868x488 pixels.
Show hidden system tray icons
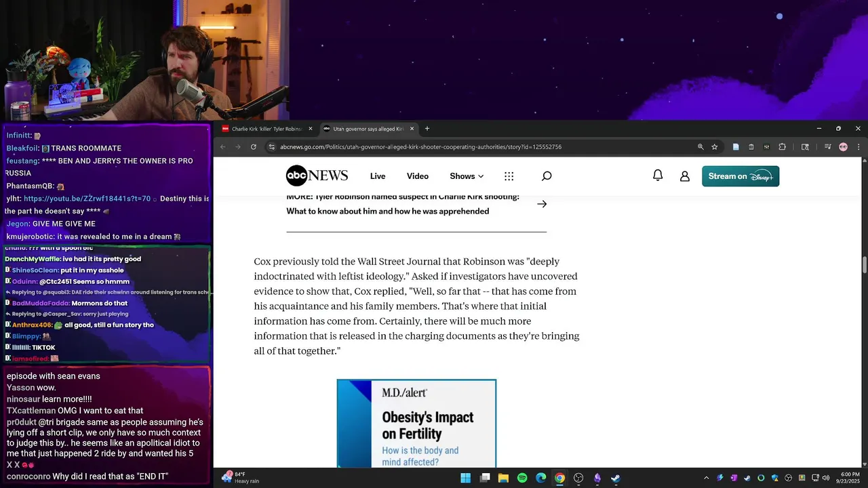click(706, 478)
